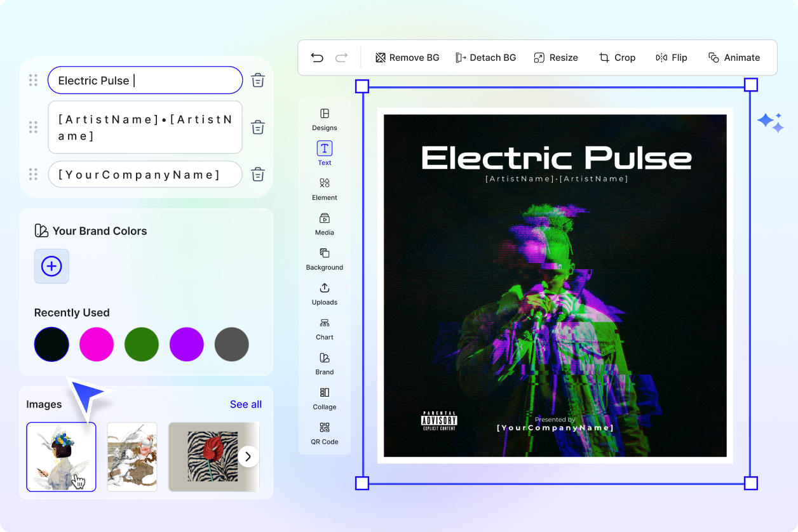Viewport: 798px width, 532px height.
Task: Open the Uploads sidebar panel
Action: click(325, 294)
